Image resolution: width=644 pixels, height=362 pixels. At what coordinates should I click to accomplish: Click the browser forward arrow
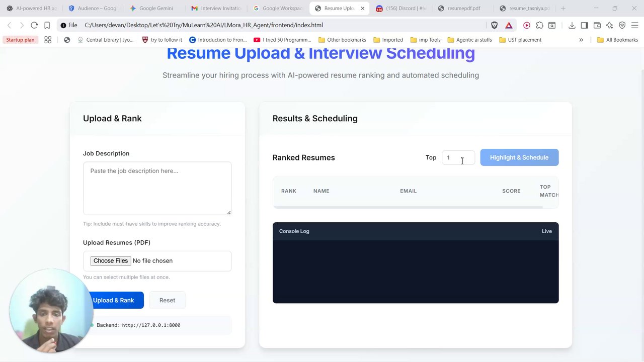[22, 25]
